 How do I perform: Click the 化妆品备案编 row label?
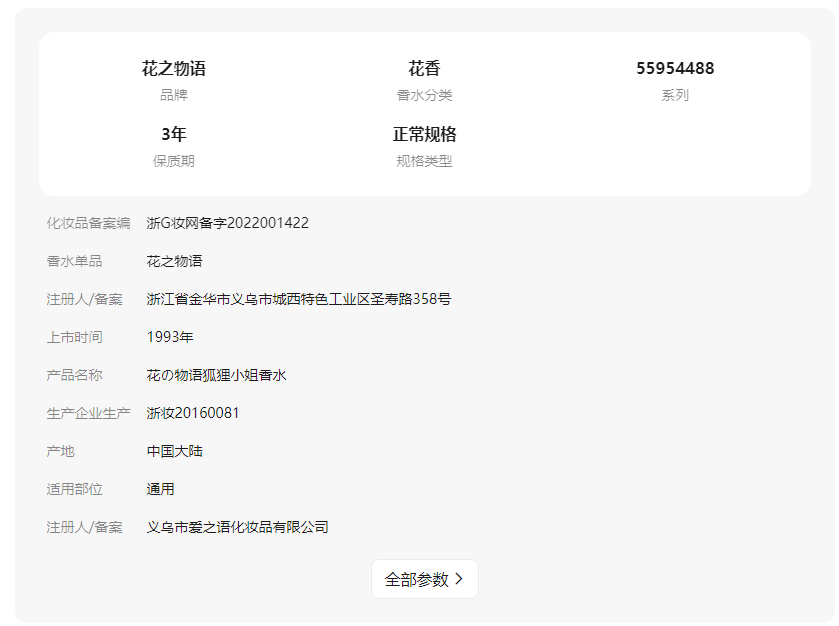pos(88,223)
